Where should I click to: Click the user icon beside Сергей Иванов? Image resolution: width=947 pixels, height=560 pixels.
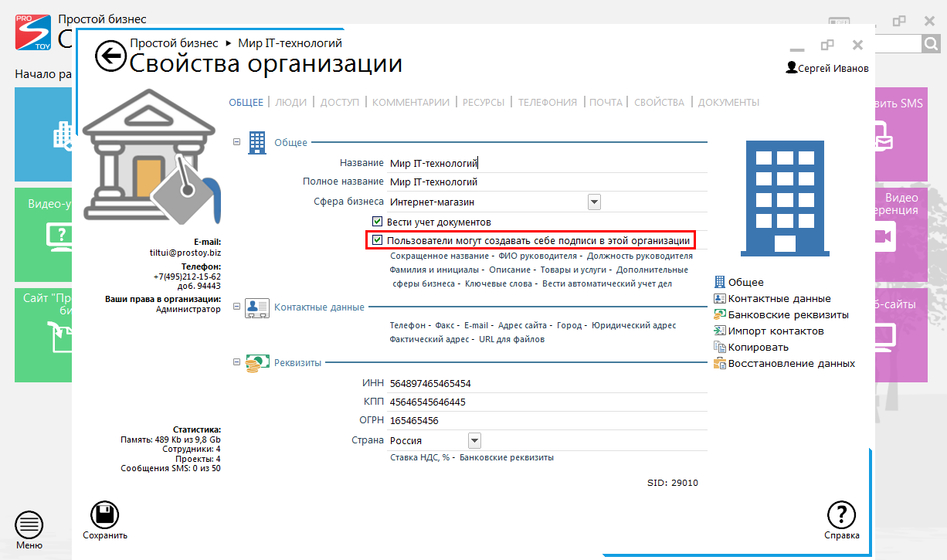[x=791, y=68]
